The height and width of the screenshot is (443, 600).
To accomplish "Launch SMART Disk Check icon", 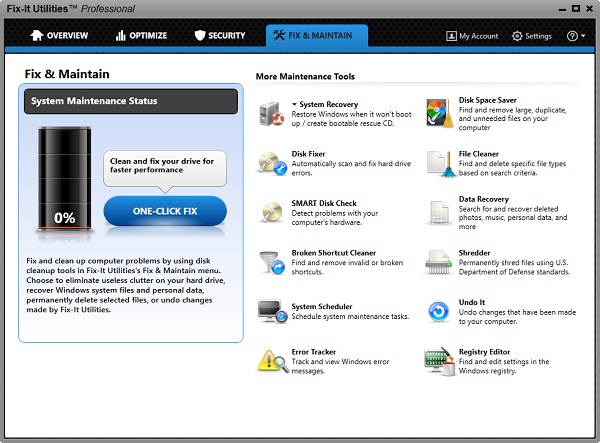I will pos(272,212).
